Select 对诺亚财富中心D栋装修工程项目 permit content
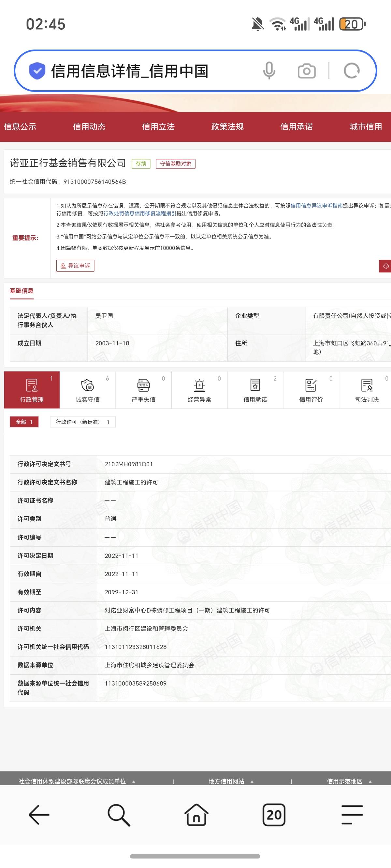Screen dimensions: 391x868 [187, 610]
